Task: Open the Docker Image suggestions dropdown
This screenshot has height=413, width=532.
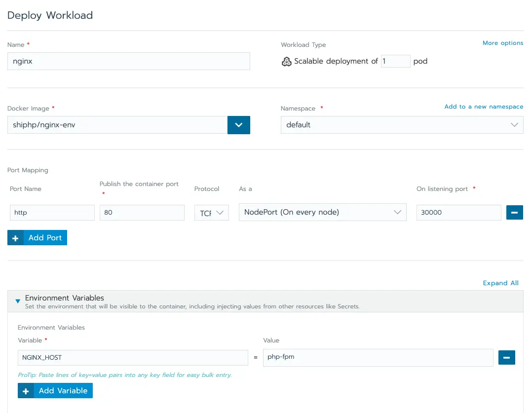Action: (x=239, y=125)
